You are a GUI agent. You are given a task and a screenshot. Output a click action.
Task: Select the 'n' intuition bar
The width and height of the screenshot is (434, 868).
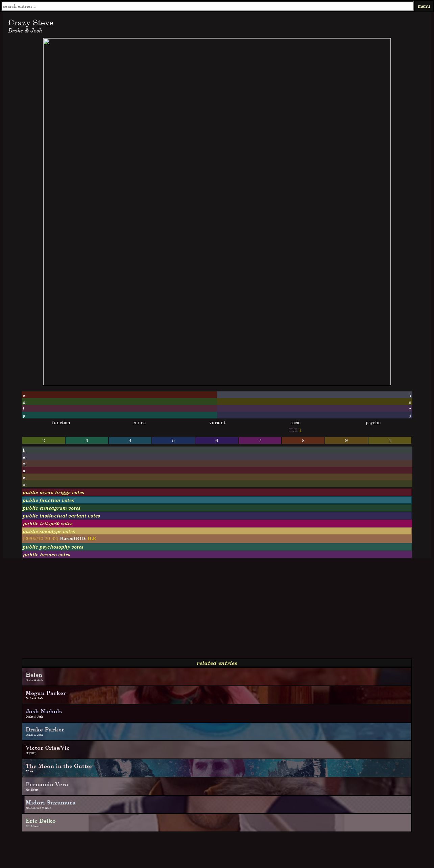coord(119,402)
